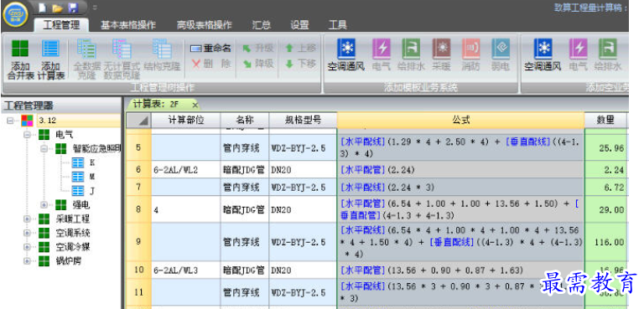Click the round application logo button
Screen dimensions: 644x309
pos(16,15)
